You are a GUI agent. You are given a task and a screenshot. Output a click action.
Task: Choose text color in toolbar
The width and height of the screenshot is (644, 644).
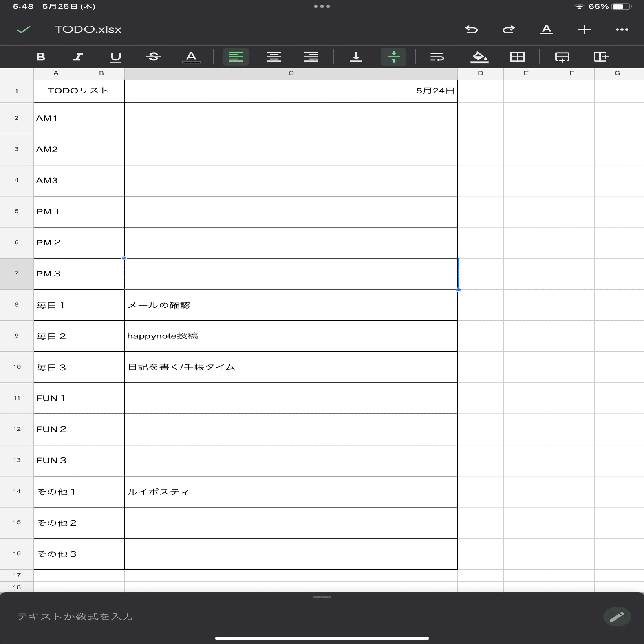coord(191,57)
